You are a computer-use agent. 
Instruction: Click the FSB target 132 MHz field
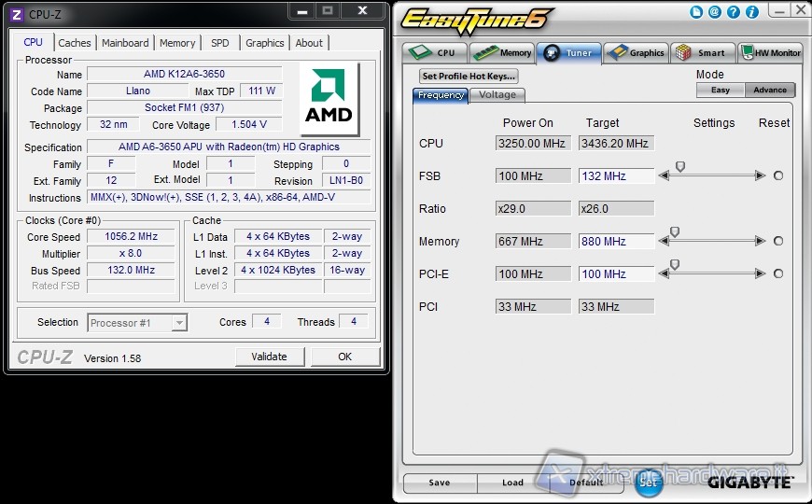616,175
